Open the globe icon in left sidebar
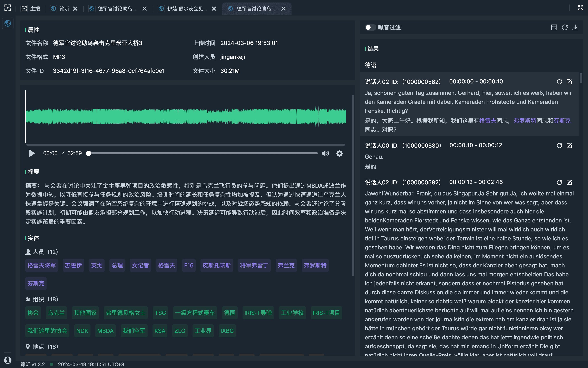 pos(8,23)
